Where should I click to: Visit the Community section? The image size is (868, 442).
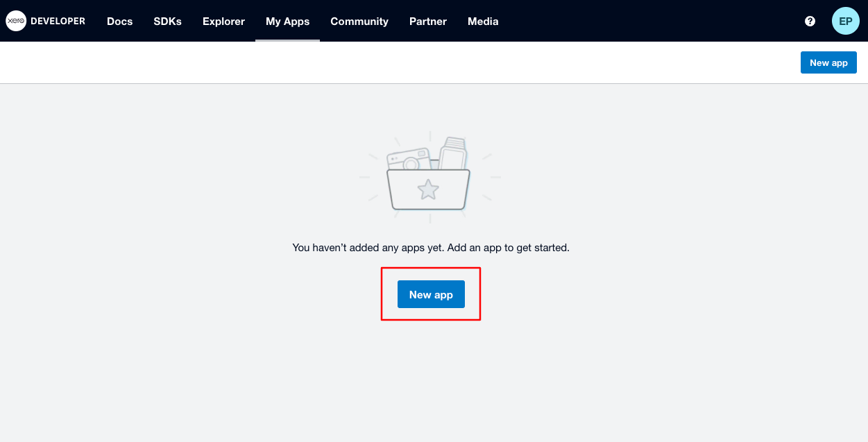(x=359, y=21)
